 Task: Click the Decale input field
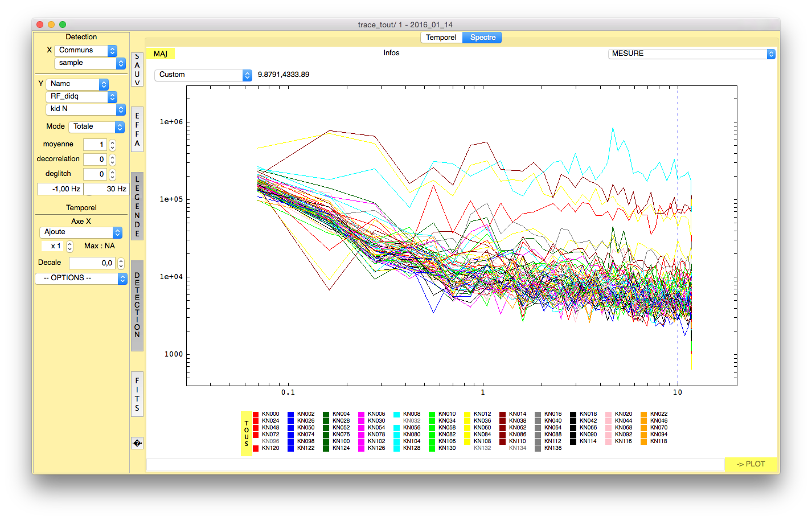click(92, 263)
